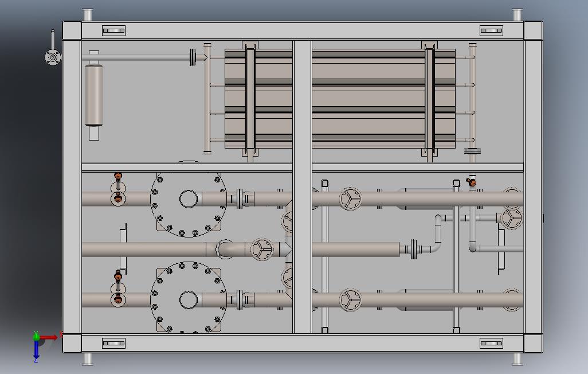Select the top-right forklift slot in the frame
This screenshot has height=374, width=588.
pos(491,30)
